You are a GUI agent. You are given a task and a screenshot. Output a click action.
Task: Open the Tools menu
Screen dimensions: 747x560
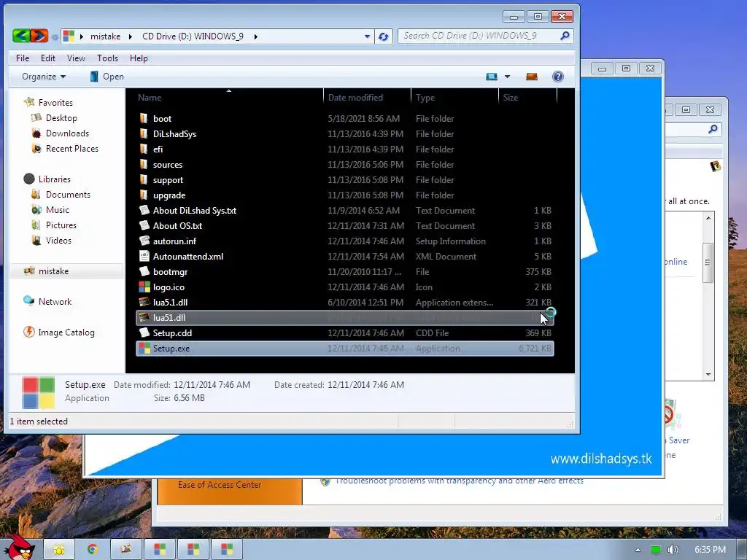(x=108, y=58)
